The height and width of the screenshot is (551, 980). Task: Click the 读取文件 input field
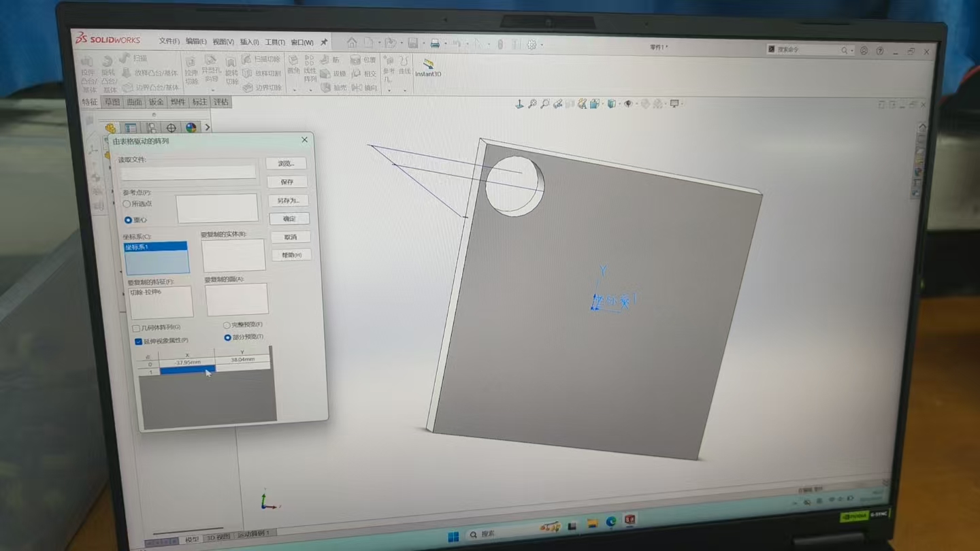[x=188, y=172]
